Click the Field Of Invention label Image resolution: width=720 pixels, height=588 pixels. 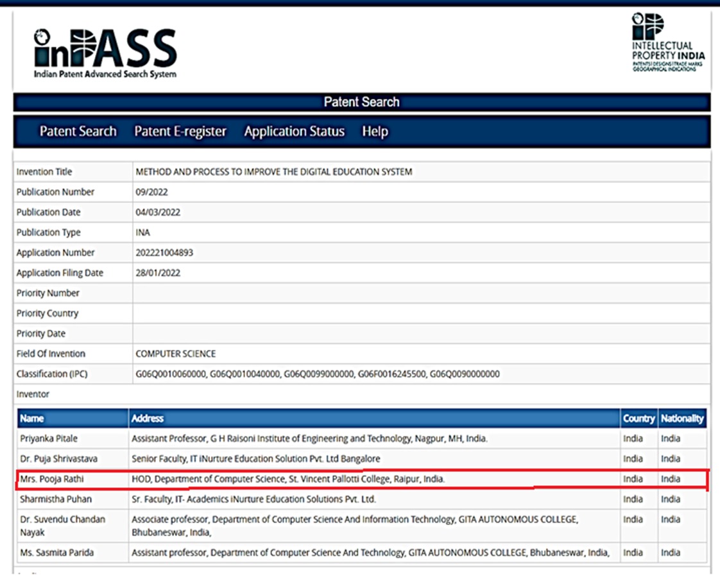51,354
